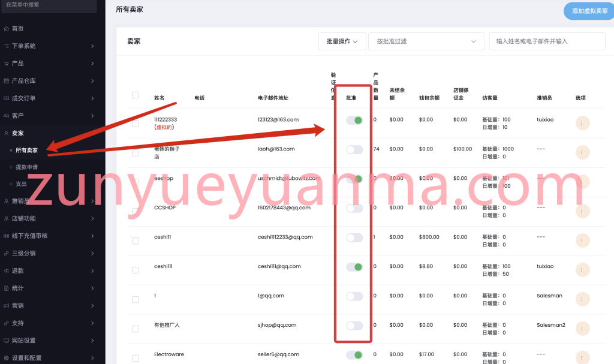Image resolution: width=614 pixels, height=364 pixels.
Task: Tick checkbox for ceshi111 row
Action: point(136,270)
